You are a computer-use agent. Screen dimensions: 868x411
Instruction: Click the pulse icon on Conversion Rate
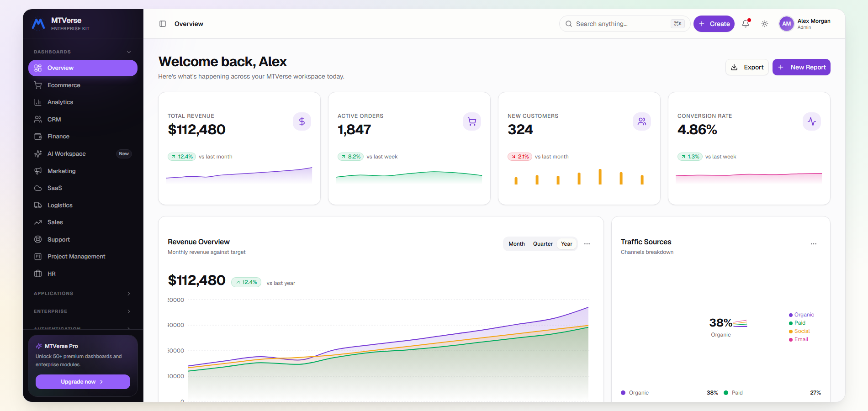[x=812, y=121]
